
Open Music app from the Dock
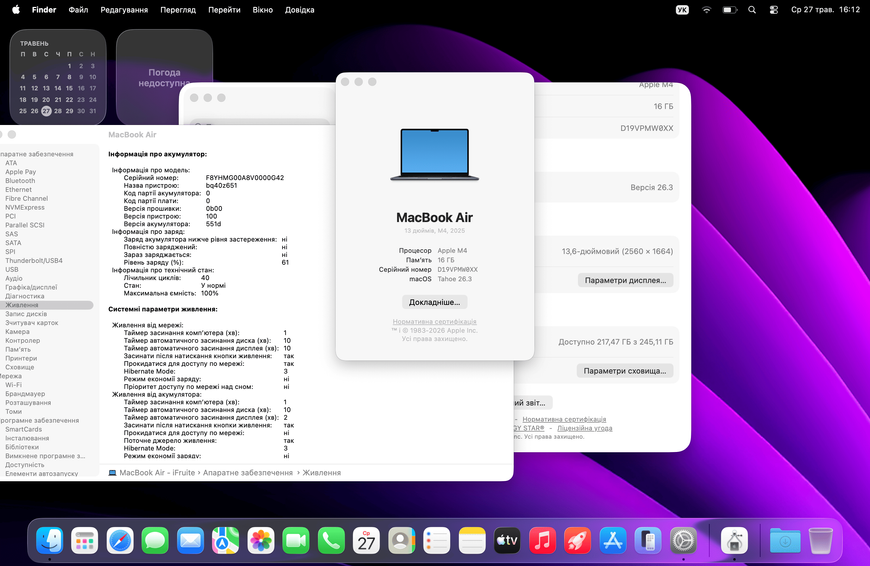tap(542, 540)
